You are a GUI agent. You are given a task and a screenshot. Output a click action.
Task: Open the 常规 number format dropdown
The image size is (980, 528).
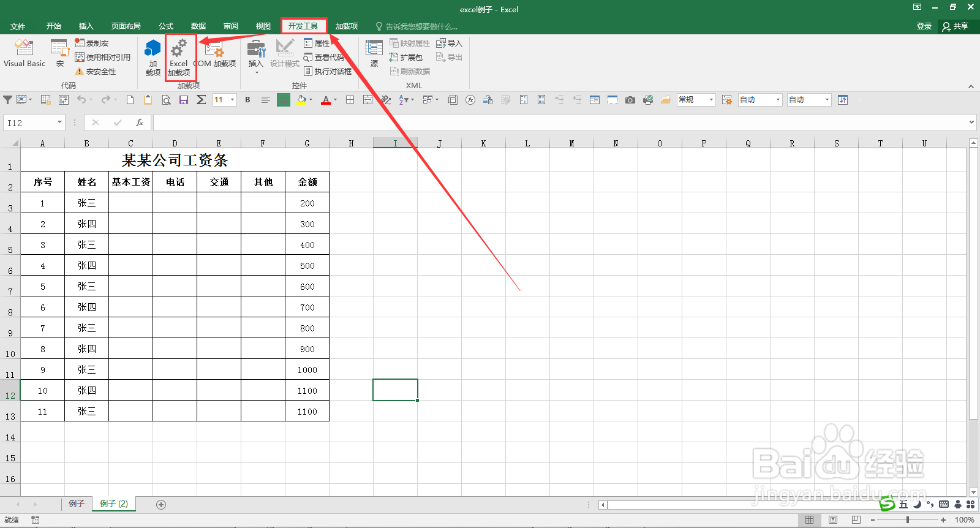(x=711, y=100)
